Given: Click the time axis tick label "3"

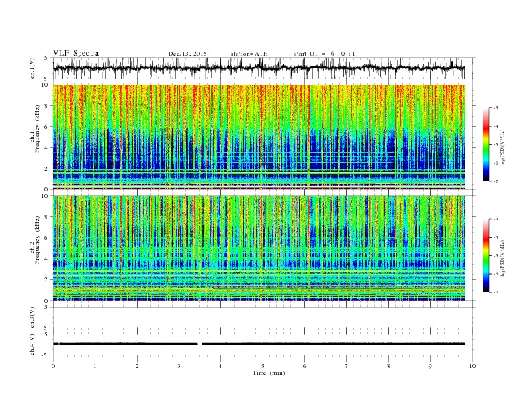Looking at the screenshot, I should click(x=179, y=366).
